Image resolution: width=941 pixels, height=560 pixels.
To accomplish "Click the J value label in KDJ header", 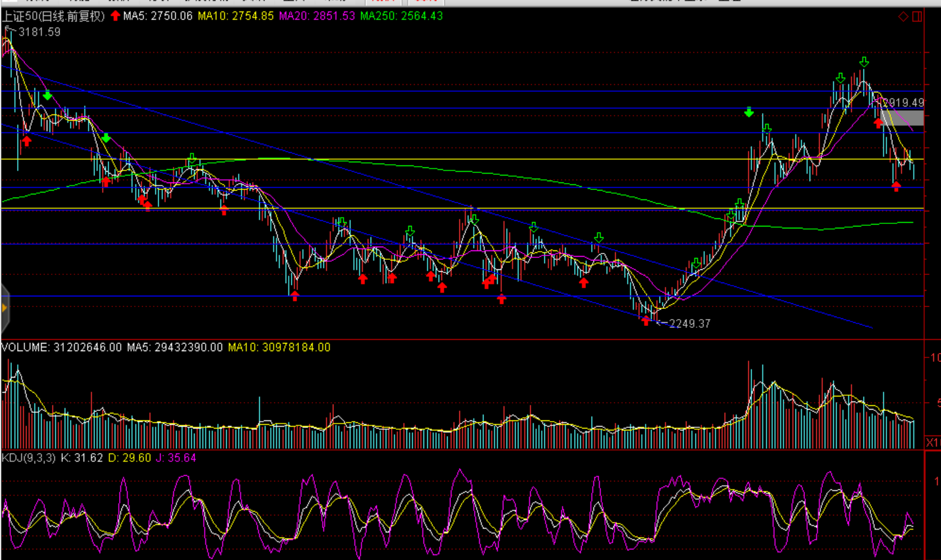I will pyautogui.click(x=176, y=458).
